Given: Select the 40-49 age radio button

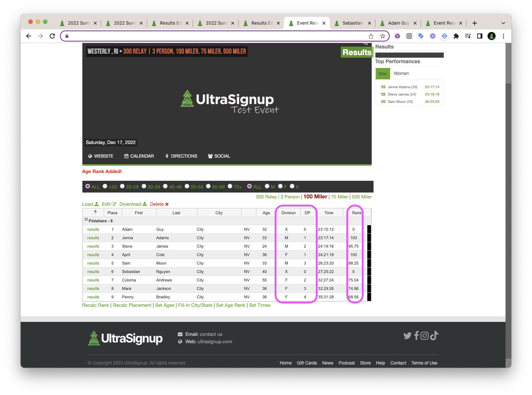Looking at the screenshot, I should (165, 186).
